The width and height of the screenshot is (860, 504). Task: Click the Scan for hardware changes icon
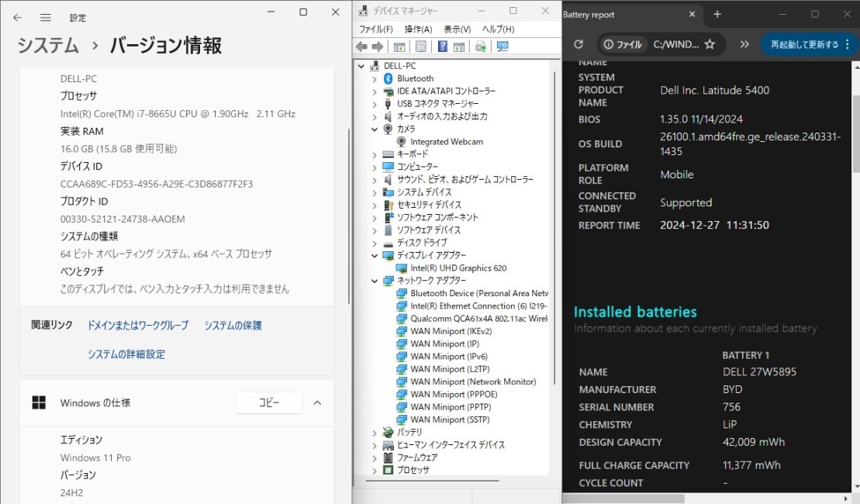(482, 46)
